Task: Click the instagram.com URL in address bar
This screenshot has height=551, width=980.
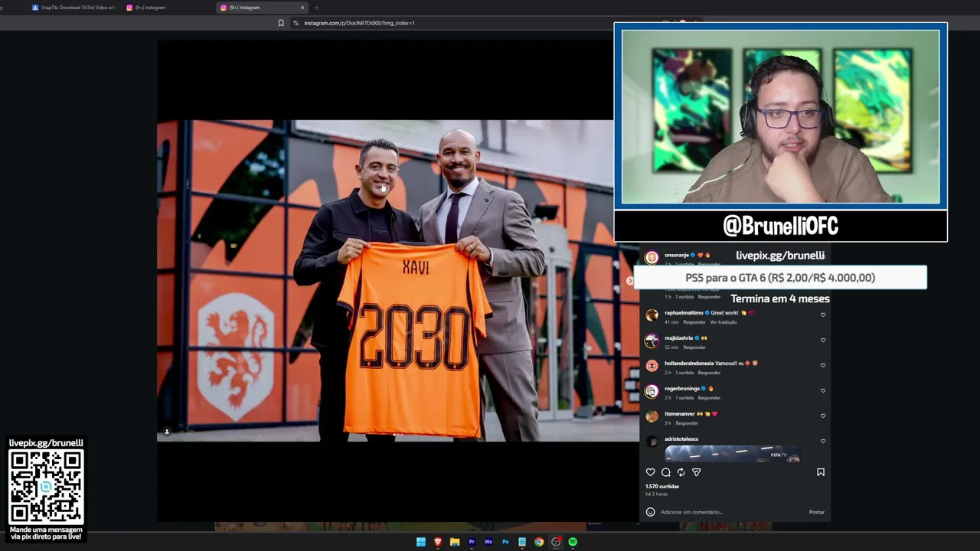Action: 359,23
